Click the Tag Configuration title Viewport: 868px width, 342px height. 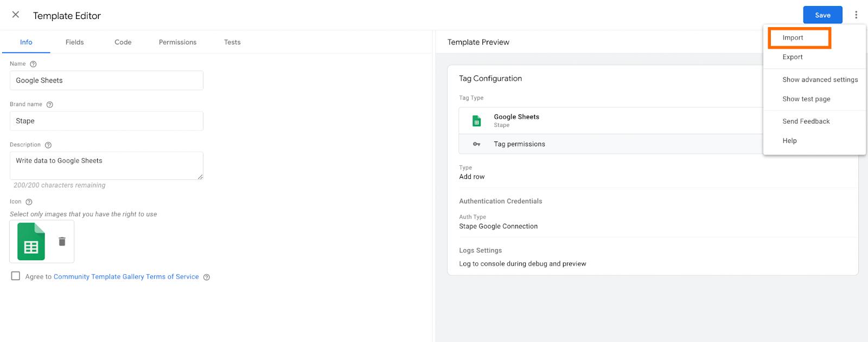490,79
